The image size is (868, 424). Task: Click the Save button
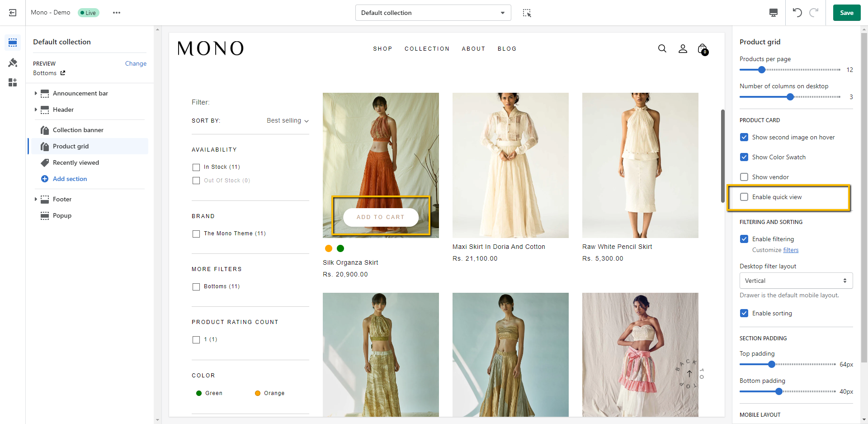pos(847,13)
